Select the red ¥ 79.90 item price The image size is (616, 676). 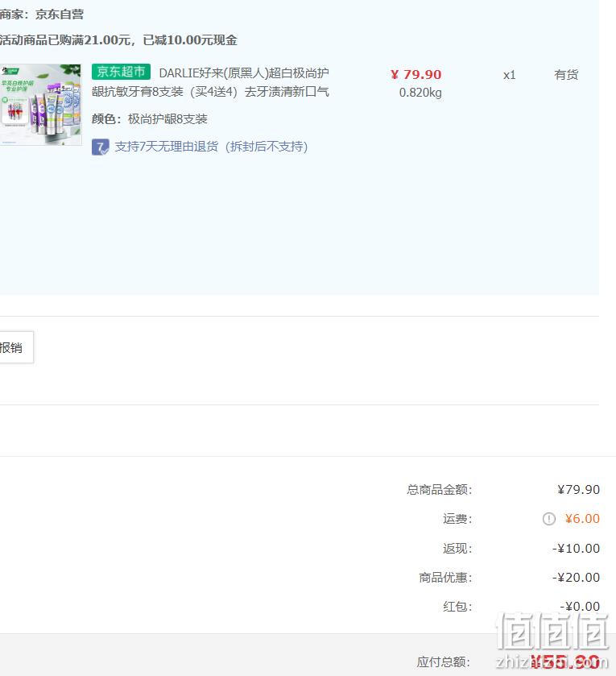click(416, 75)
